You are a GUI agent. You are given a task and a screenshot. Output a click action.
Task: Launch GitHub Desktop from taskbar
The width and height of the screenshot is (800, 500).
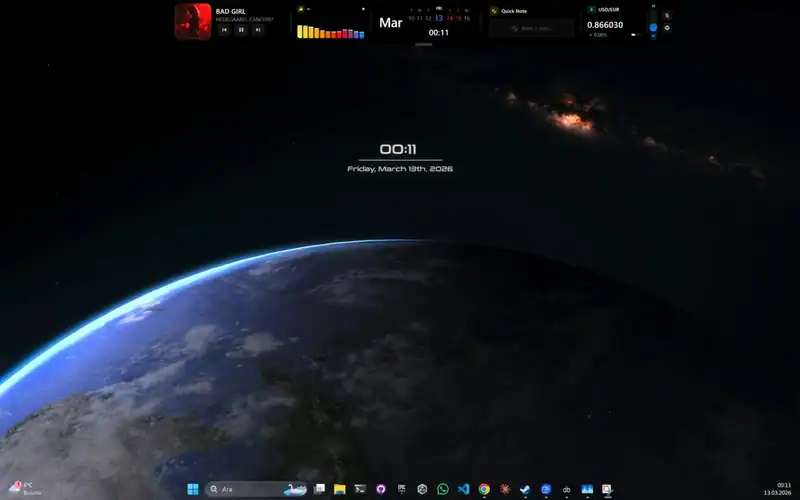coord(381,489)
